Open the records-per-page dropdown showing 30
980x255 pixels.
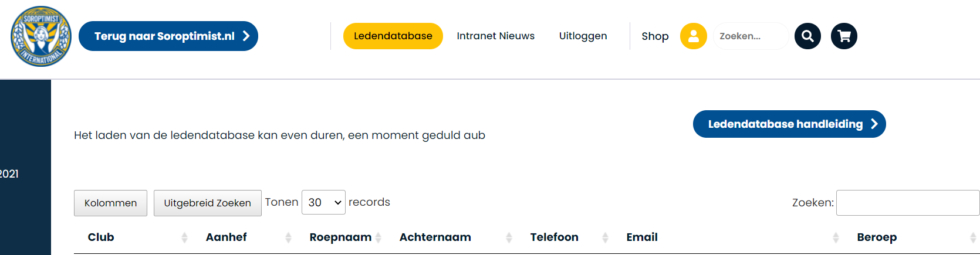click(x=323, y=202)
